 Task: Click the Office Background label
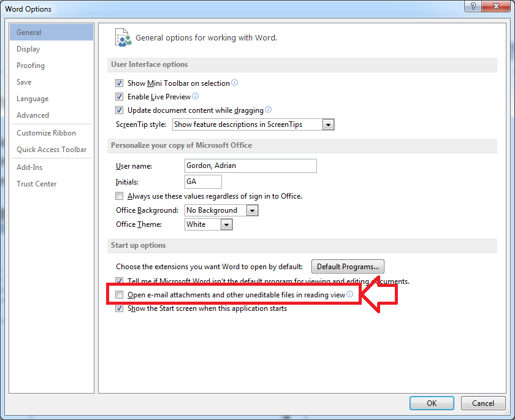point(147,210)
